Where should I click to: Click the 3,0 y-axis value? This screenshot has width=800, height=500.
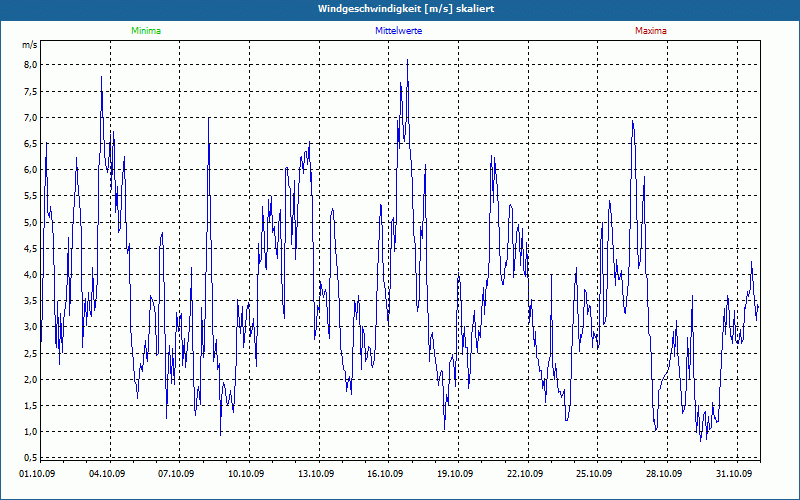pos(30,327)
